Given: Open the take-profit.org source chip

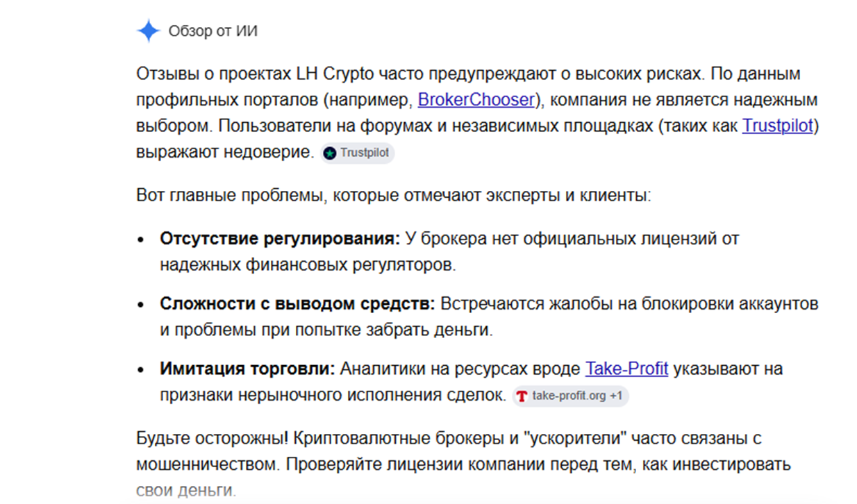Looking at the screenshot, I should [x=570, y=396].
